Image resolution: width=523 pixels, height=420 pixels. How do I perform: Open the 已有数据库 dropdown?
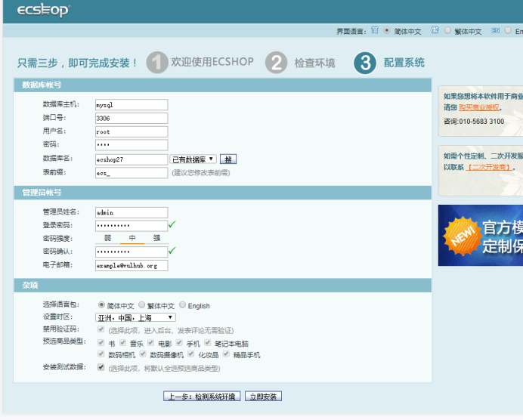(x=193, y=159)
